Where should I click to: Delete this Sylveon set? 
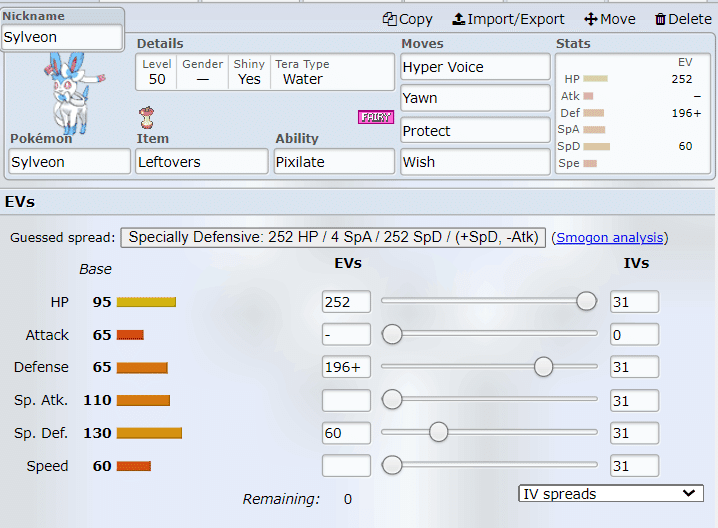[683, 19]
